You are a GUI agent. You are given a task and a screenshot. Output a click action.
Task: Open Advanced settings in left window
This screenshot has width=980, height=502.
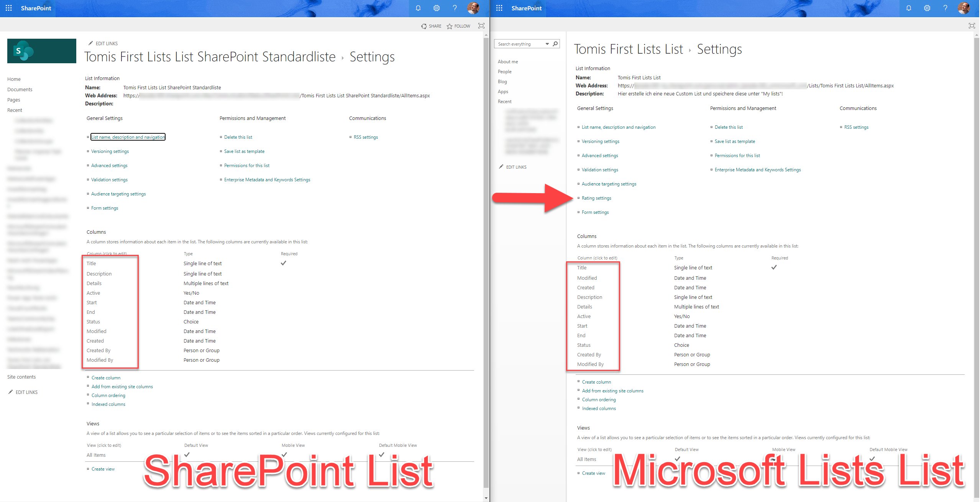(x=109, y=165)
